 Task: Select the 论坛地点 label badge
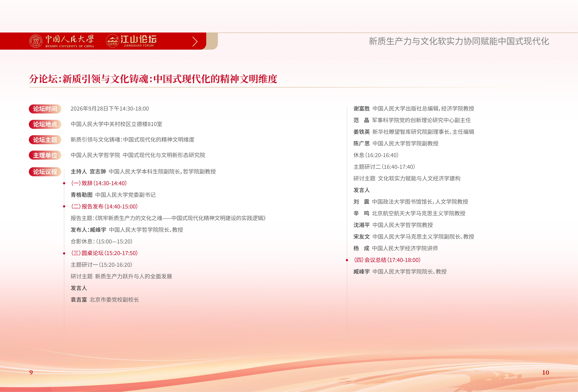[x=45, y=124]
